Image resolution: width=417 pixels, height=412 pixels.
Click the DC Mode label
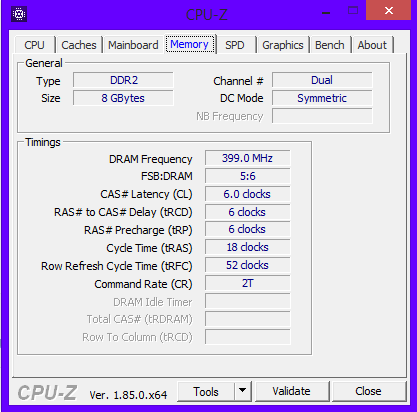[x=242, y=98]
